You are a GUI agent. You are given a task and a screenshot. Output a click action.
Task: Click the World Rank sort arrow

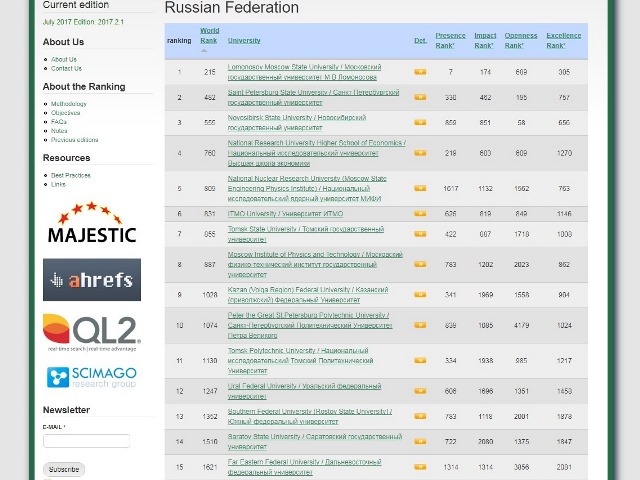209,49
